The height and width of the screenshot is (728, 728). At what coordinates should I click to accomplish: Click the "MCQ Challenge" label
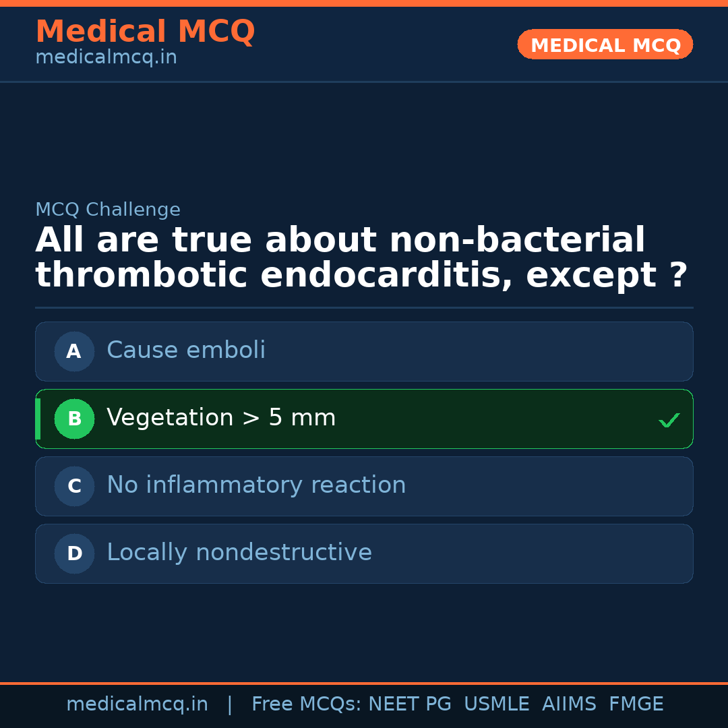coord(108,210)
